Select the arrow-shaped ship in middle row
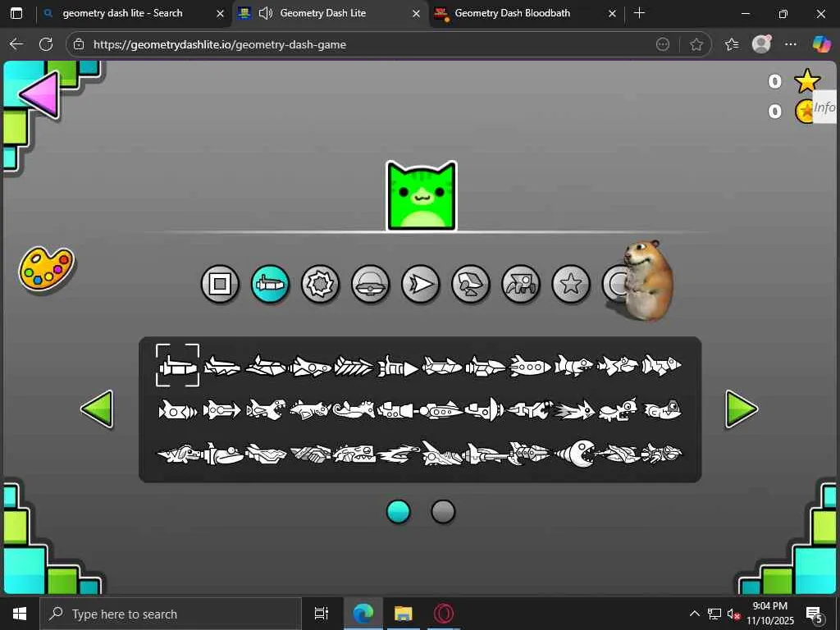The image size is (840, 630). 221,411
